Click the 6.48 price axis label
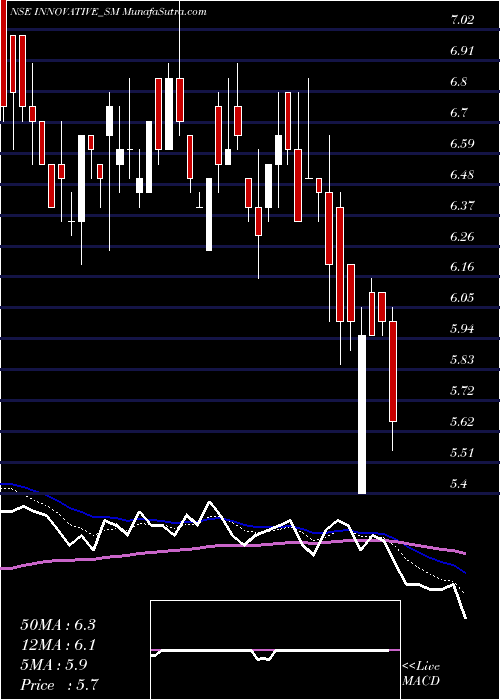500x700 pixels. 462,175
